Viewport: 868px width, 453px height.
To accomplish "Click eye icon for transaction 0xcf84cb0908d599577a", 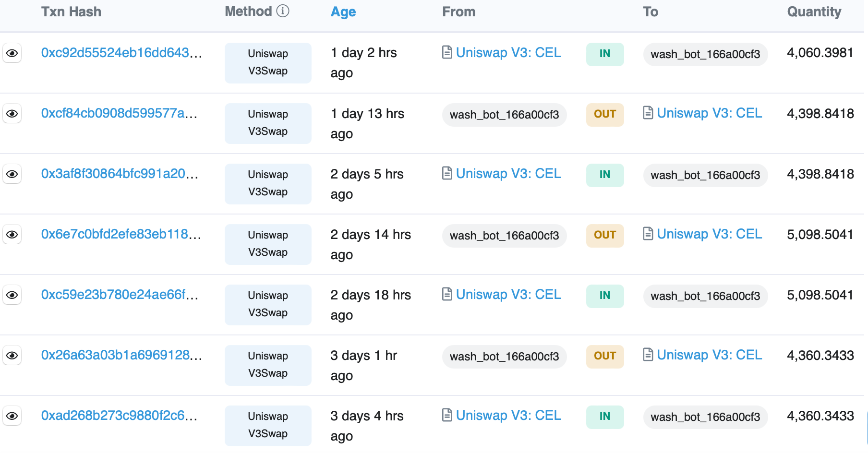I will tap(12, 114).
